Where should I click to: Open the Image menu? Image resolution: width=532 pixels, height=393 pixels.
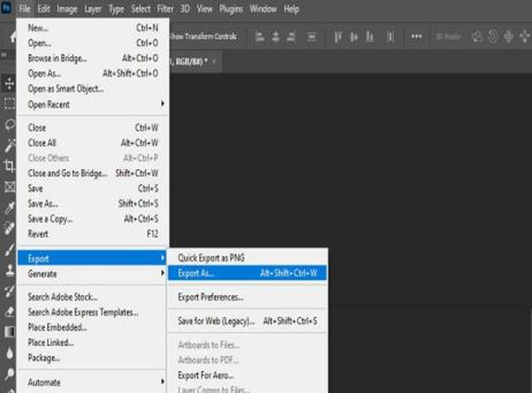pos(67,9)
